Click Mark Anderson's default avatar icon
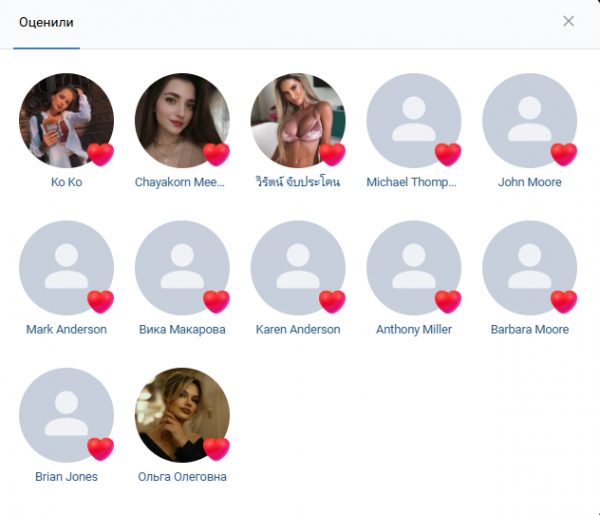 [67, 268]
